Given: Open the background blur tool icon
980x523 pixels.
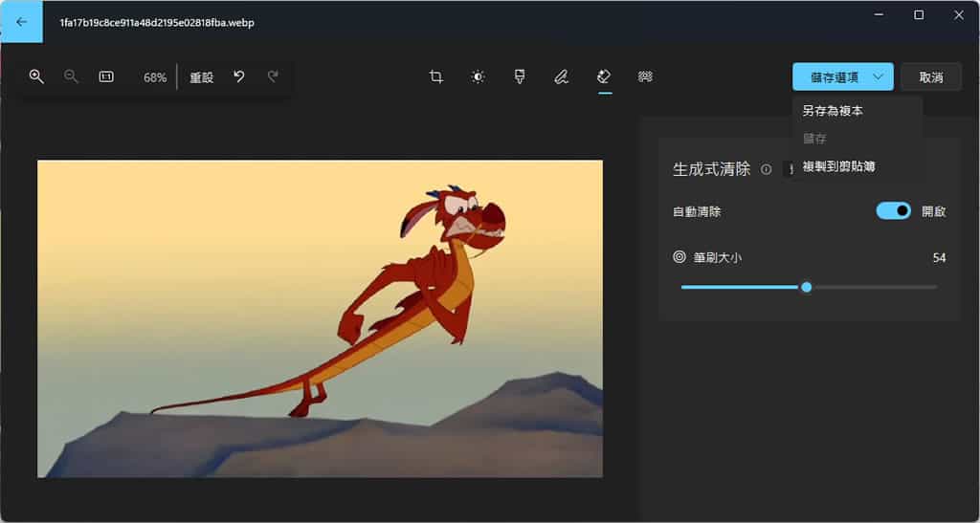Looking at the screenshot, I should (x=646, y=76).
